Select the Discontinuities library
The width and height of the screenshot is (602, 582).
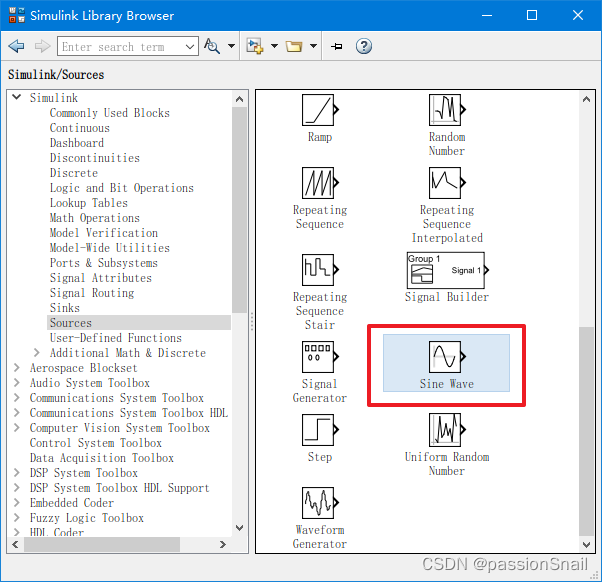click(94, 158)
